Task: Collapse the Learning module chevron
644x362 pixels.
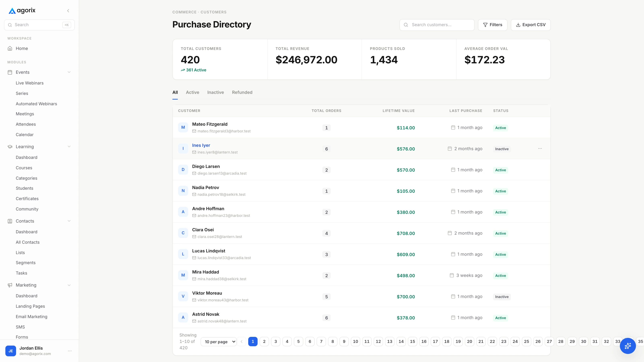Action: (69, 147)
